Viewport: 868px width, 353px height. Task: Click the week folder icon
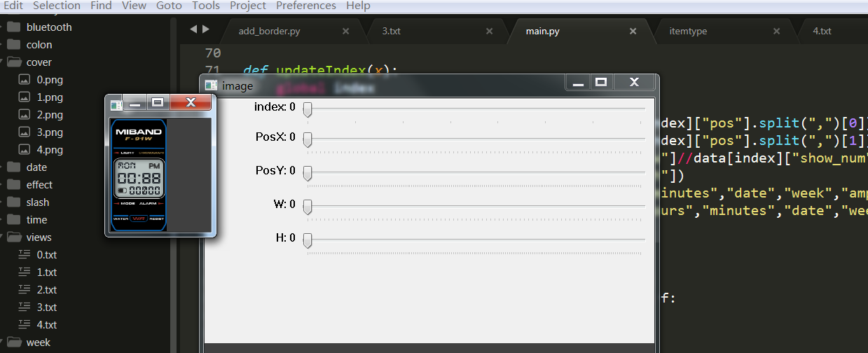(13, 342)
